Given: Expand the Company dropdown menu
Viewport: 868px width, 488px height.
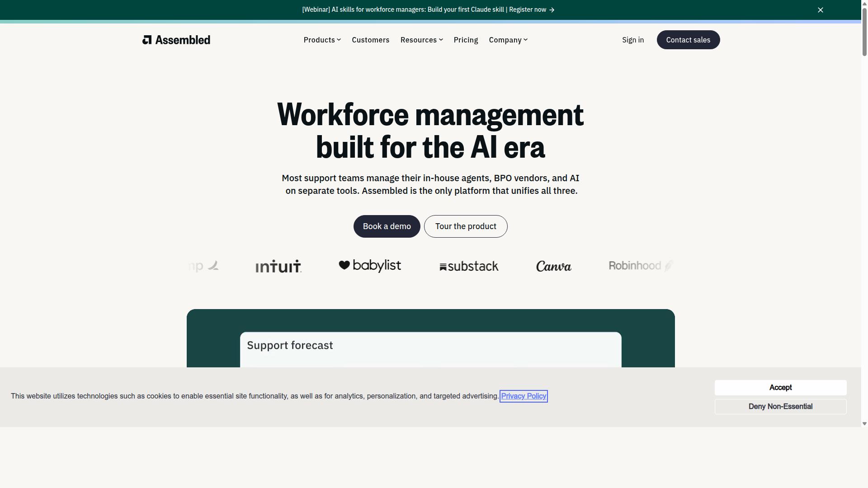Looking at the screenshot, I should (x=508, y=40).
